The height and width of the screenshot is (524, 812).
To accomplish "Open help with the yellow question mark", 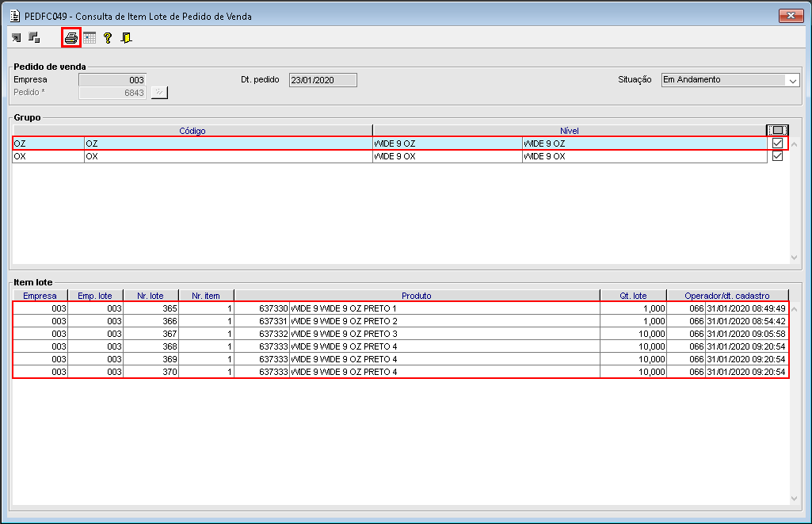I will (108, 38).
